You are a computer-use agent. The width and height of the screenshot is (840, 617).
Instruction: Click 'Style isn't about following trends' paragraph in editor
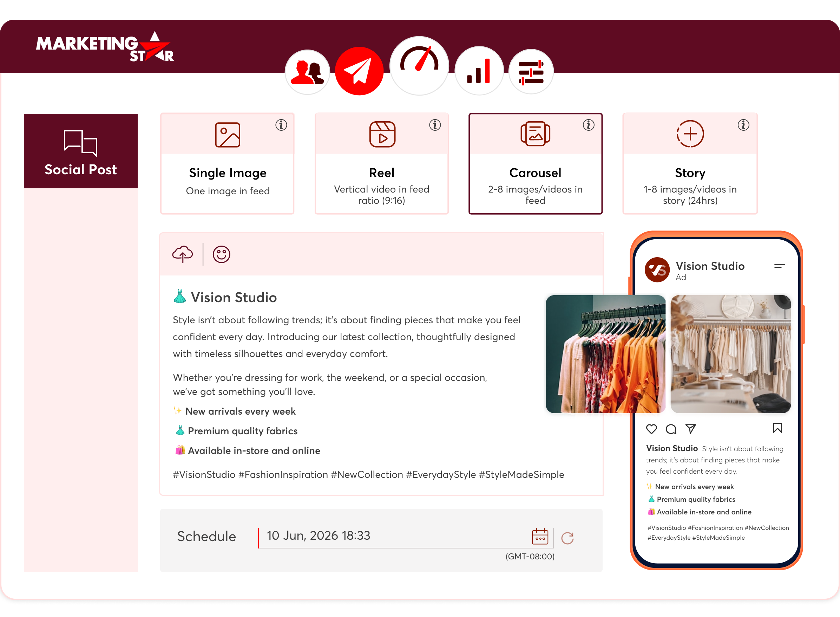(x=346, y=337)
